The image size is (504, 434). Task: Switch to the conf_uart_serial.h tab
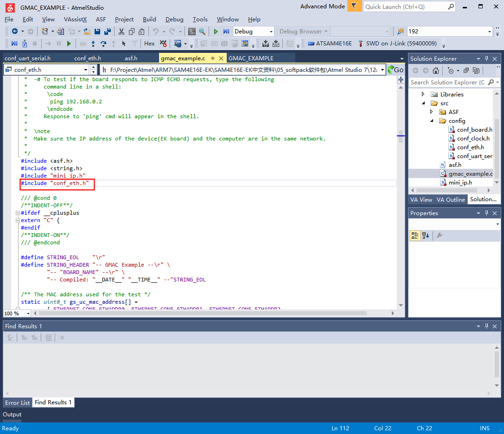tap(28, 58)
